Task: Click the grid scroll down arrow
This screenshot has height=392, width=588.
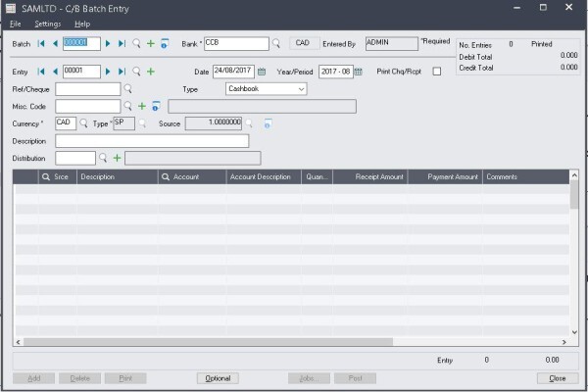Action: (x=574, y=331)
